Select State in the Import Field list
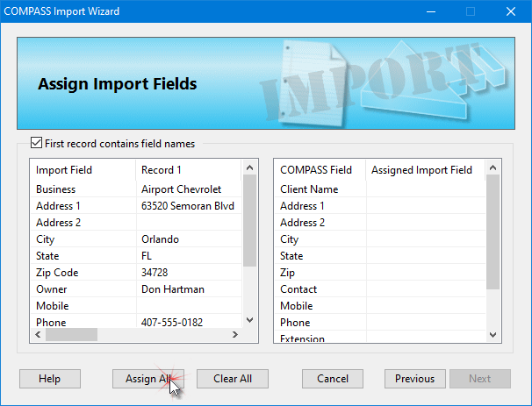 click(x=47, y=256)
